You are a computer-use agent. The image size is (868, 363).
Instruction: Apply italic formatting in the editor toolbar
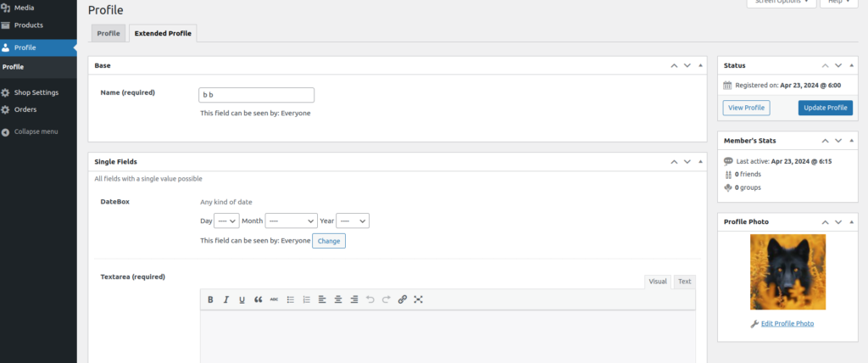pos(225,299)
